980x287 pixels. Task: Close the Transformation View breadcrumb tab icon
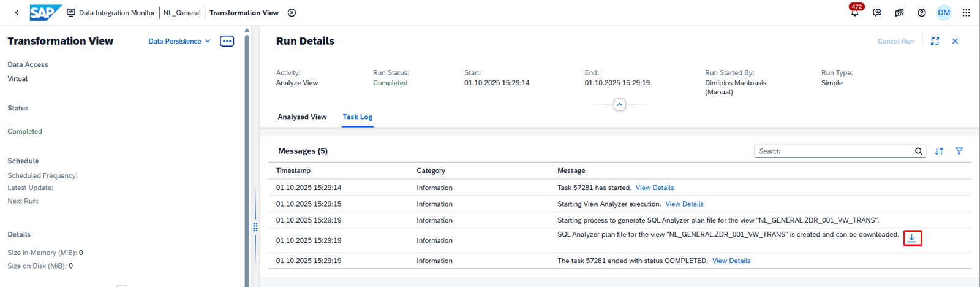tap(292, 12)
